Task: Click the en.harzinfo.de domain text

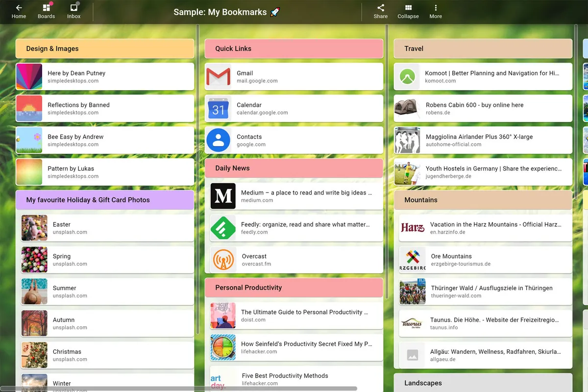Action: click(448, 232)
